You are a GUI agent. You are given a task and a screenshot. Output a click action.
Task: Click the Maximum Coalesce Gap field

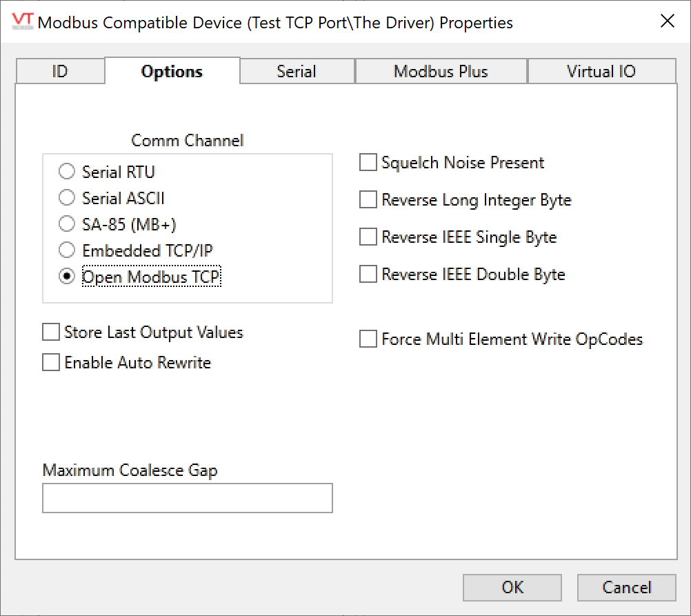(x=188, y=498)
